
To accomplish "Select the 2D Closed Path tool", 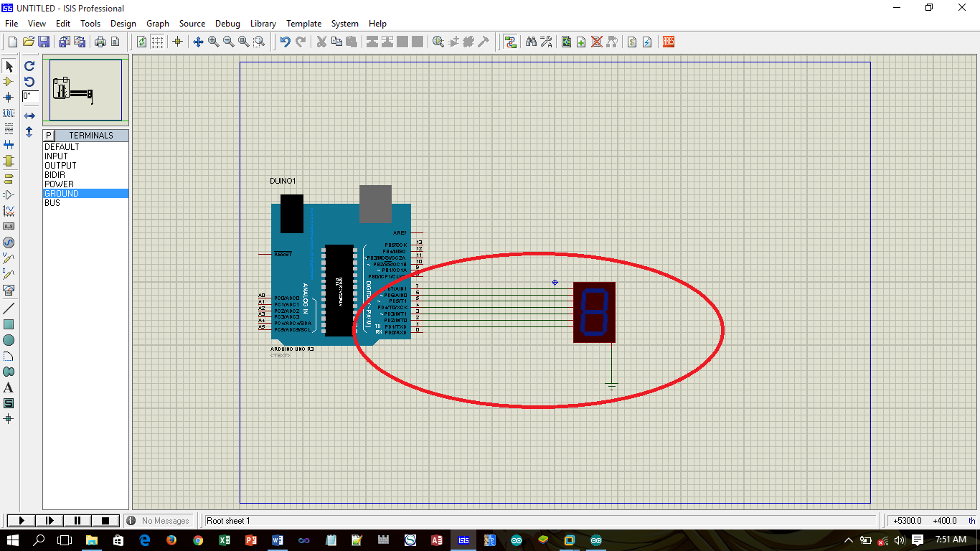I will tap(9, 372).
